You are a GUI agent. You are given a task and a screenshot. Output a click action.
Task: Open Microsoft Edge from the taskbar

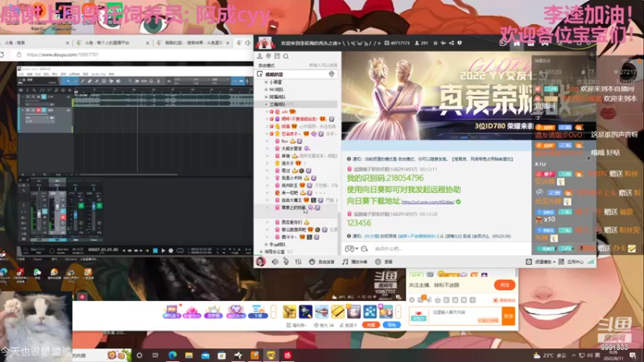tap(172, 355)
